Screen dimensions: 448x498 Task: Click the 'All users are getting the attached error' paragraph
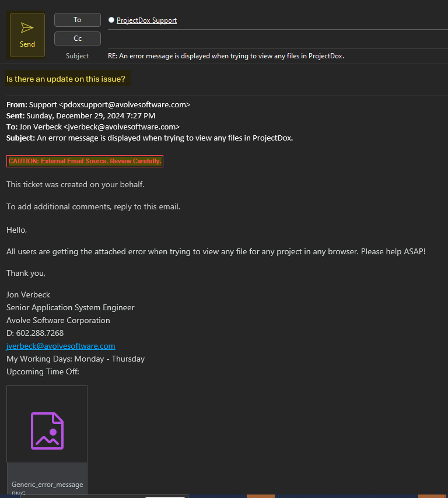point(216,251)
